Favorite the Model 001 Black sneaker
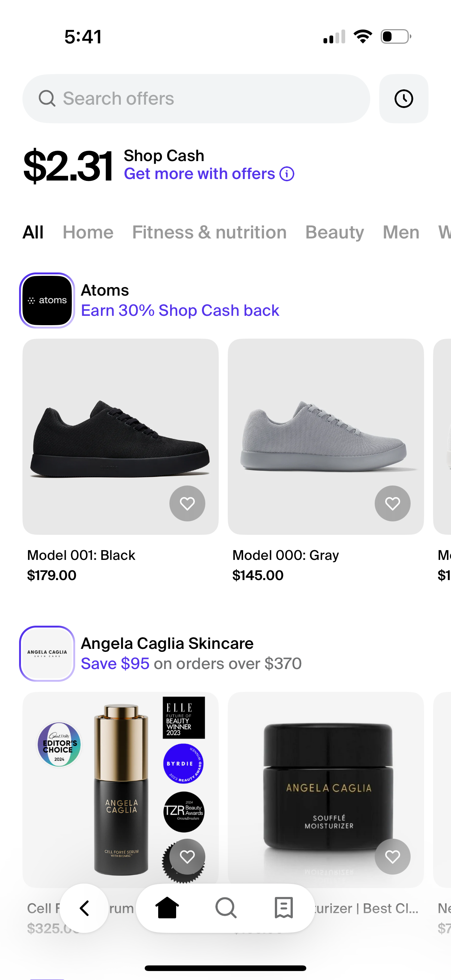The image size is (451, 980). [x=187, y=503]
